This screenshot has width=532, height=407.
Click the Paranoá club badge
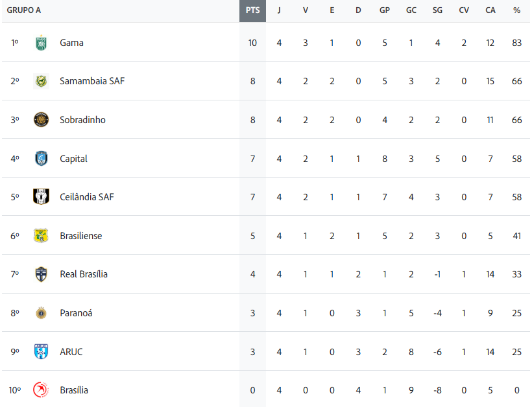41,313
